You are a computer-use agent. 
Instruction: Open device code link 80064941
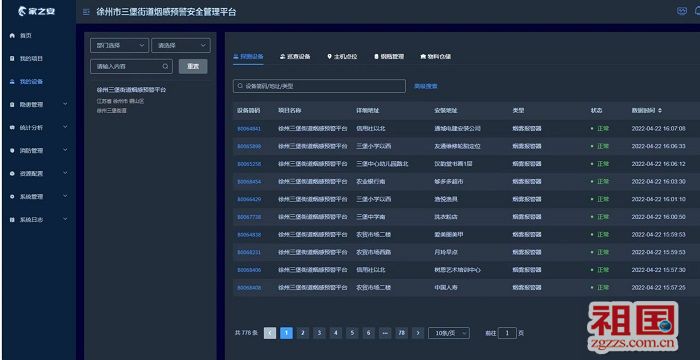pos(249,129)
